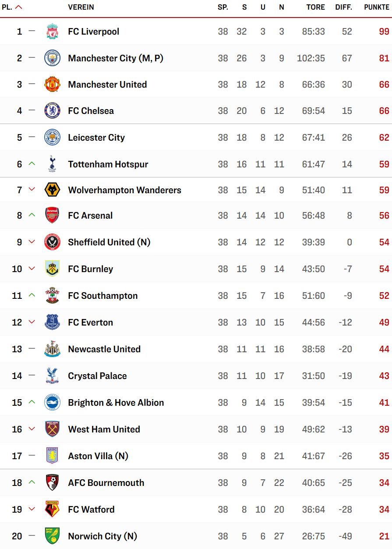Click the FC Watford crest icon
Screen dimensions: 392x549
[52, 510]
